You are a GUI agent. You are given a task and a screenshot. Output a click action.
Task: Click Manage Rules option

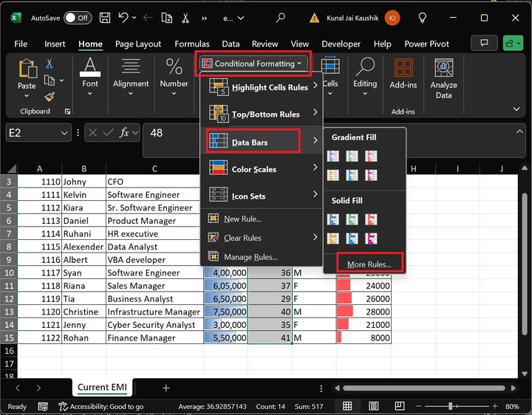pyautogui.click(x=250, y=257)
